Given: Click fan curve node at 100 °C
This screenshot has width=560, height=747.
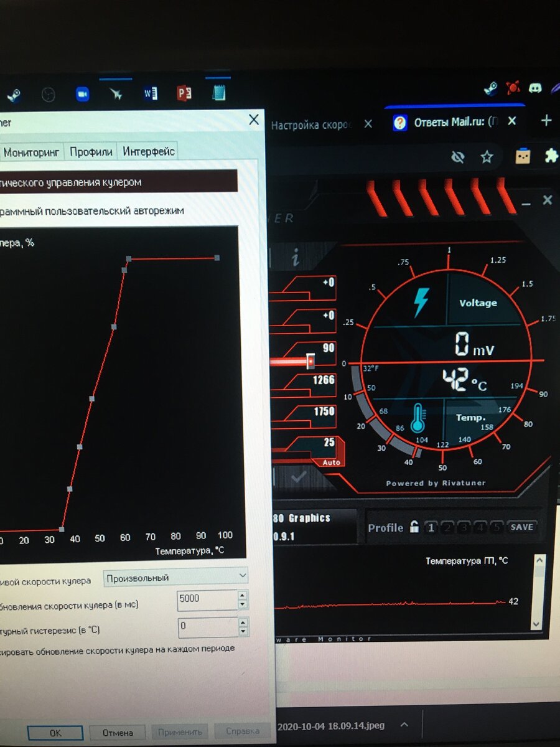Looking at the screenshot, I should [x=217, y=257].
